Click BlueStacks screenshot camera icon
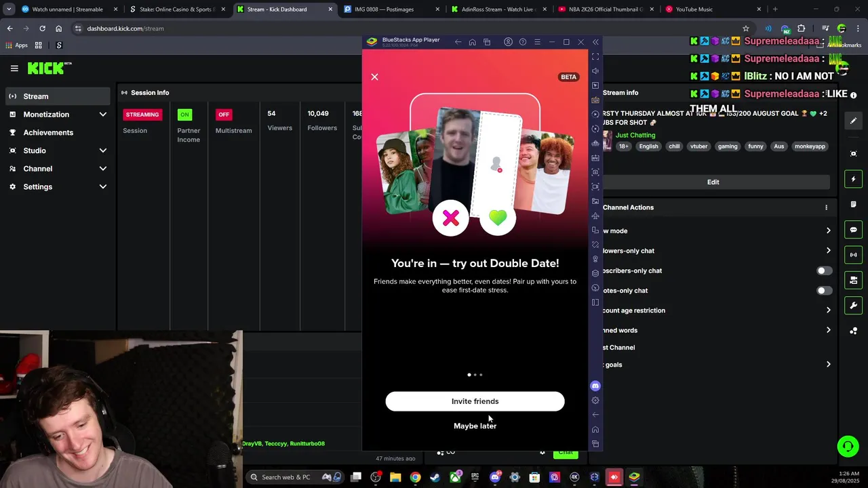868x488 pixels. 595,172
